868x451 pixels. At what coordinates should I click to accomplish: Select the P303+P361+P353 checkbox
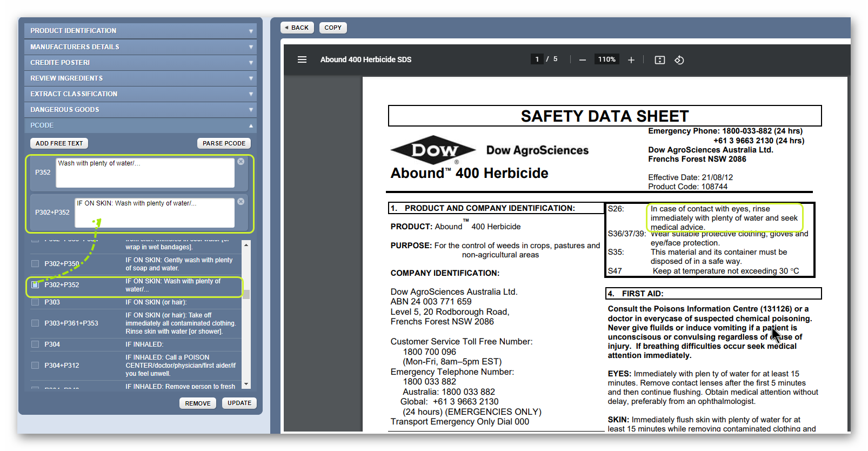point(35,323)
